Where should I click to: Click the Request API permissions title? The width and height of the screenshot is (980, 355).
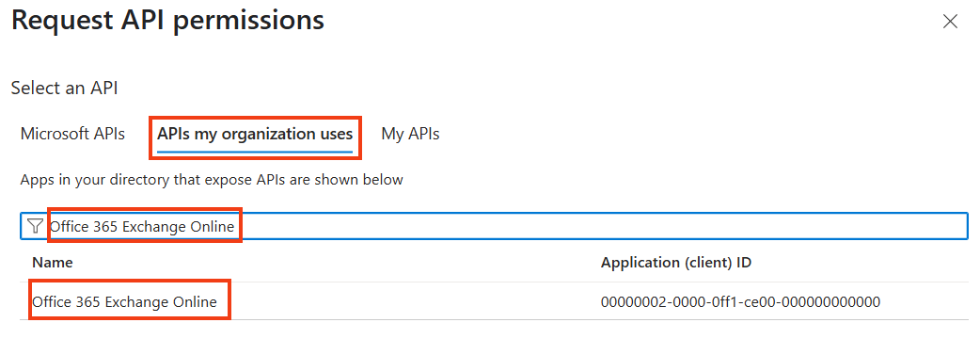coord(168,21)
